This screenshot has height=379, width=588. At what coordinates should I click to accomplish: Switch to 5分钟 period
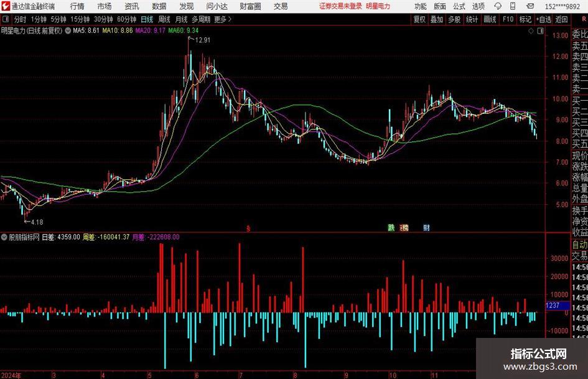(58, 19)
